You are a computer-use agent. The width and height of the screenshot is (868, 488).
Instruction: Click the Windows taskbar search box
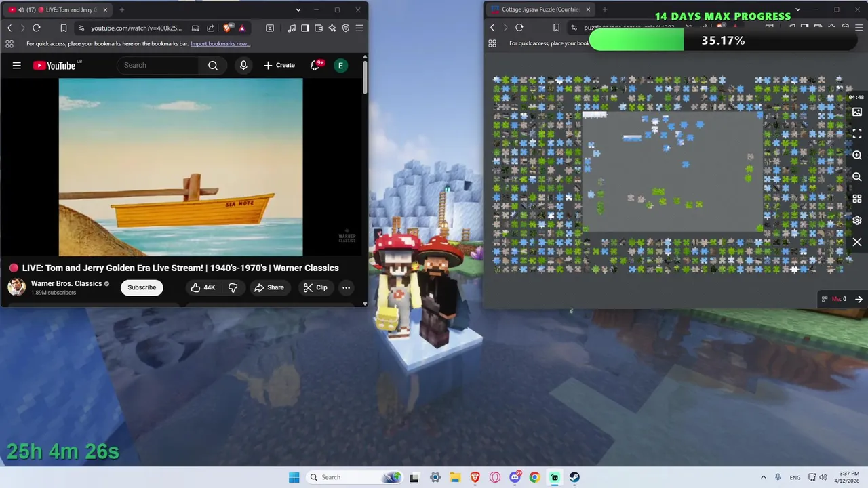[x=354, y=477]
